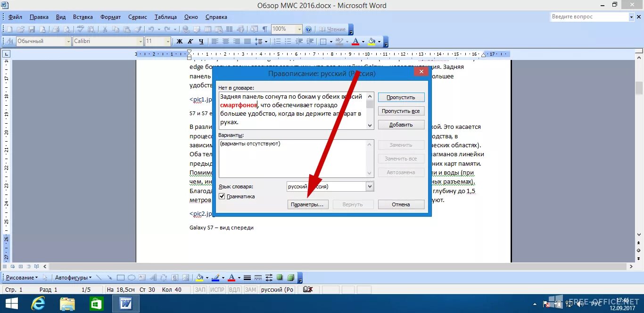Open the Сервис menu
This screenshot has height=313, width=644.
pyautogui.click(x=138, y=17)
